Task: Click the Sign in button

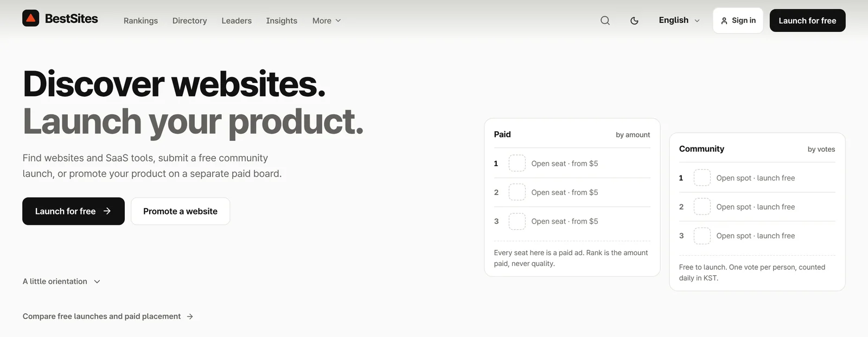Action: pos(738,21)
